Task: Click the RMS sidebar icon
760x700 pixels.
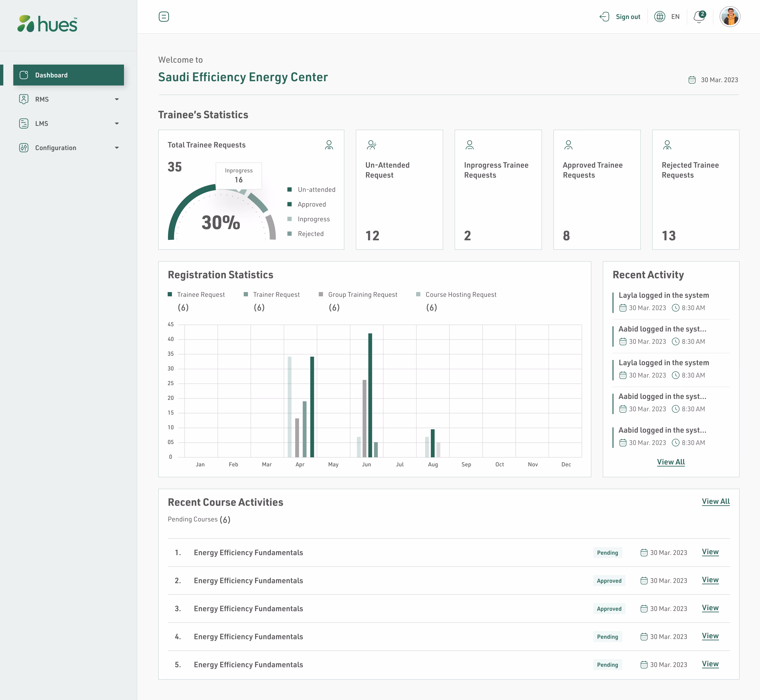Action: 24,99
